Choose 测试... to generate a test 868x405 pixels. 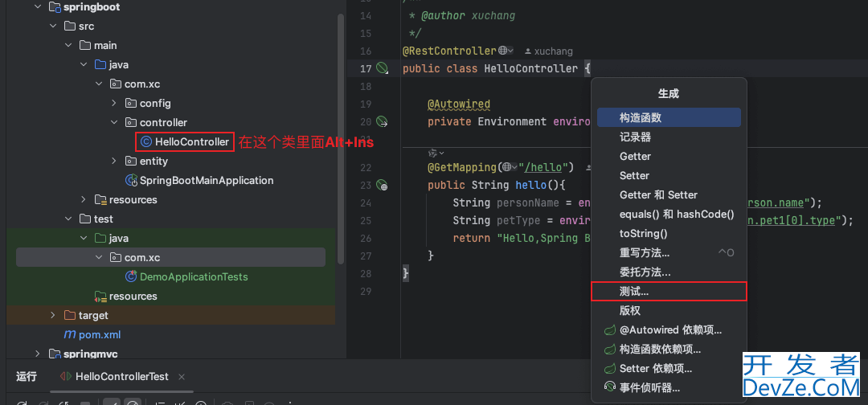coord(669,291)
